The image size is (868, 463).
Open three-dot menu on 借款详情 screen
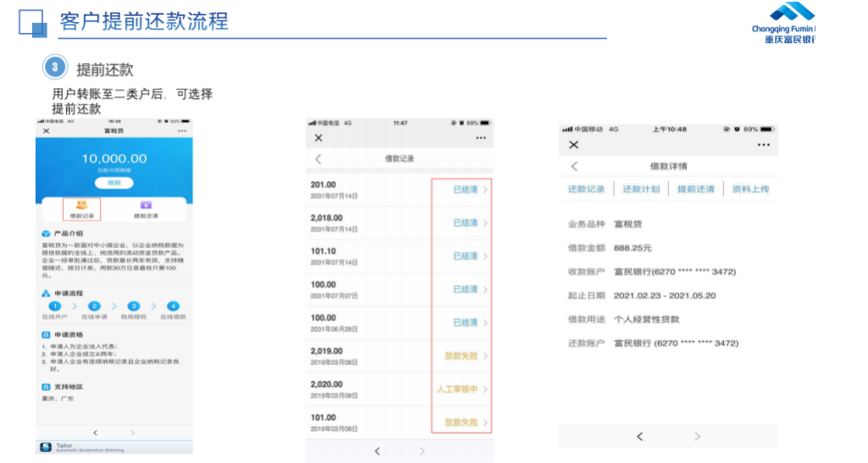pyautogui.click(x=763, y=145)
